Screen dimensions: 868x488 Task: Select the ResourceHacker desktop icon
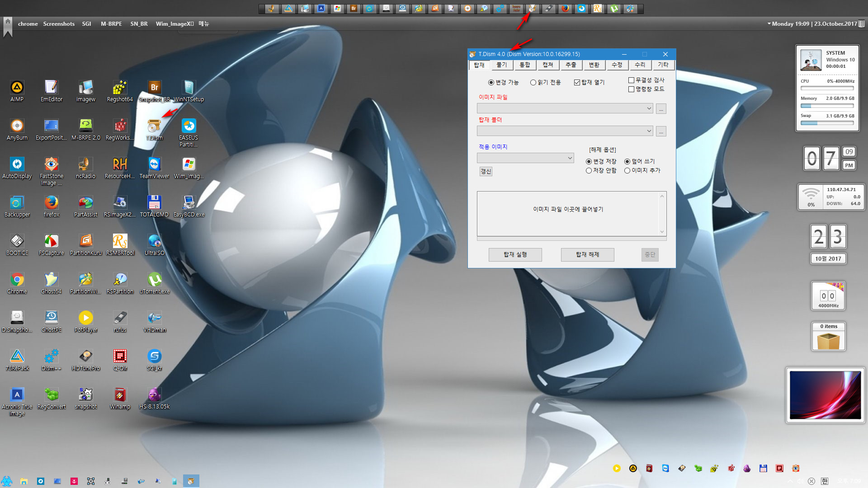click(x=120, y=168)
